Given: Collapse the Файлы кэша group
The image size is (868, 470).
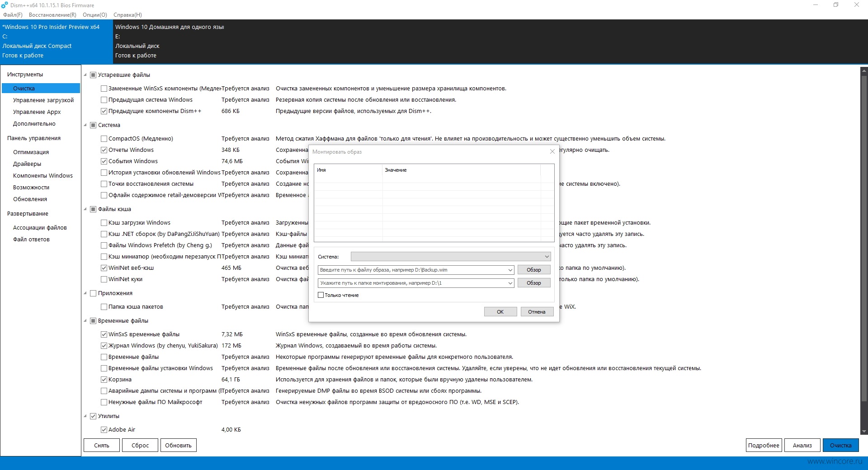Looking at the screenshot, I should point(85,209).
